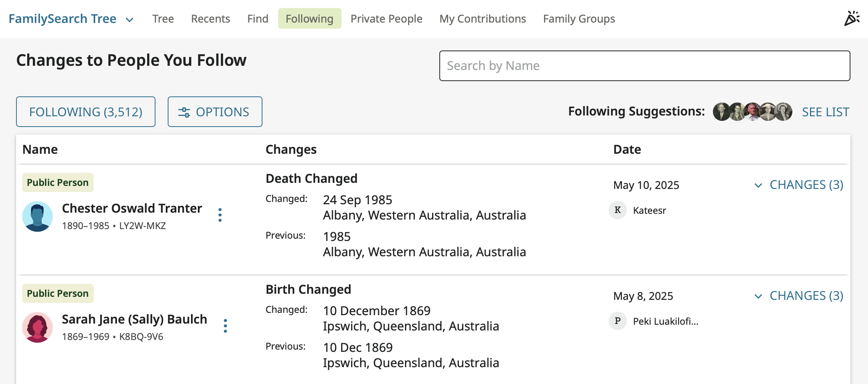Expand the FamilySearch Tree dropdown chevron
The image size is (868, 384).
click(x=130, y=20)
